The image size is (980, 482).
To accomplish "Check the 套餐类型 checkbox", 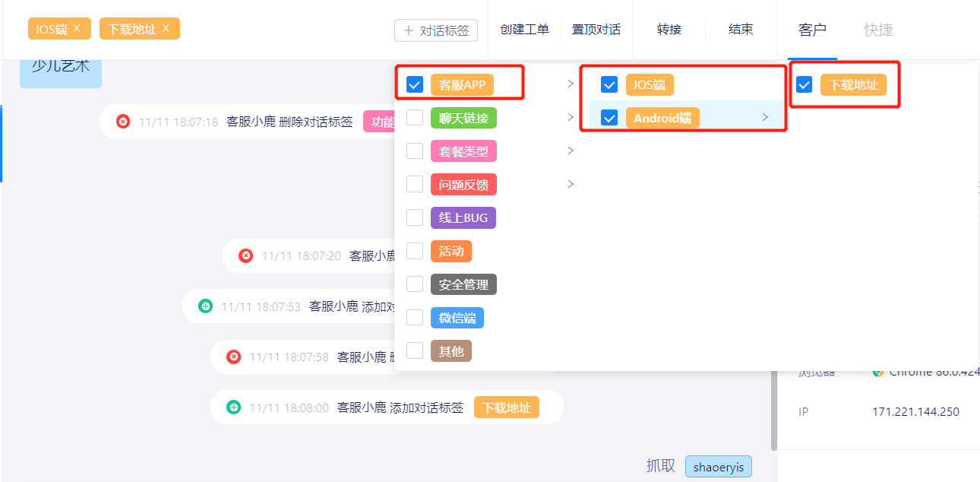I will 415,151.
